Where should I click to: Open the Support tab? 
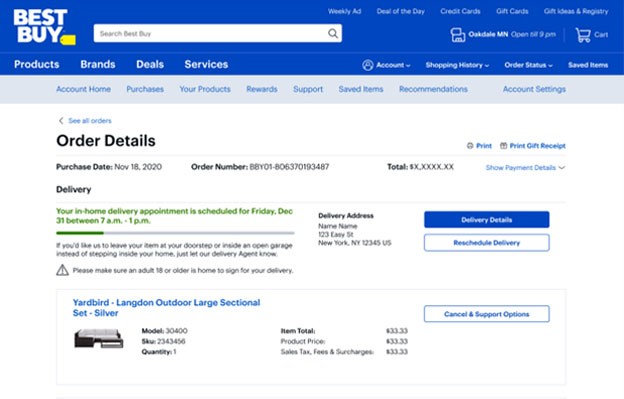tap(308, 89)
